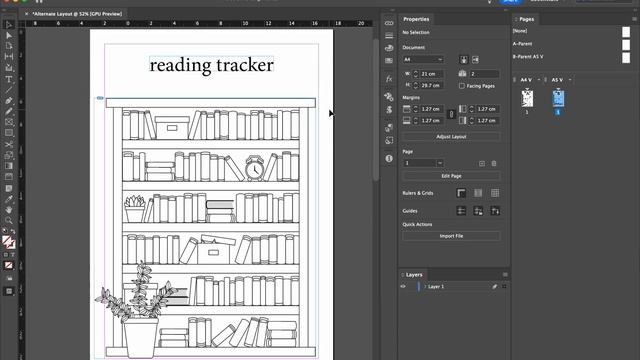640x360 pixels.
Task: Switch to the Layers tab
Action: 413,275
